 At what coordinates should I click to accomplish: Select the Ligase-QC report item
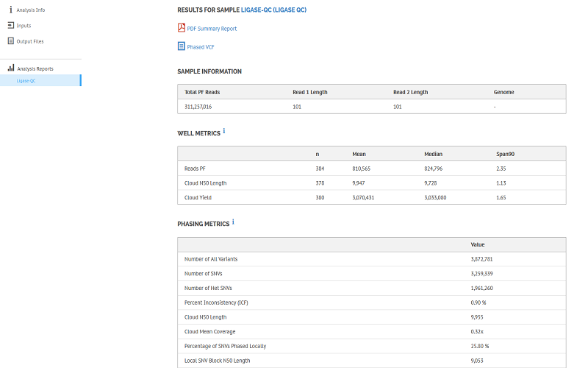(x=26, y=81)
